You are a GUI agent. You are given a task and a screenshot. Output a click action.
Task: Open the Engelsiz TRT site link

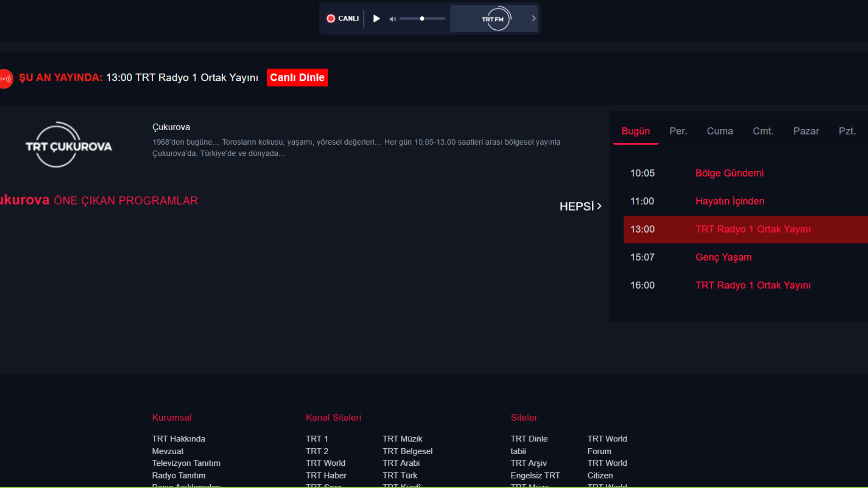(535, 475)
